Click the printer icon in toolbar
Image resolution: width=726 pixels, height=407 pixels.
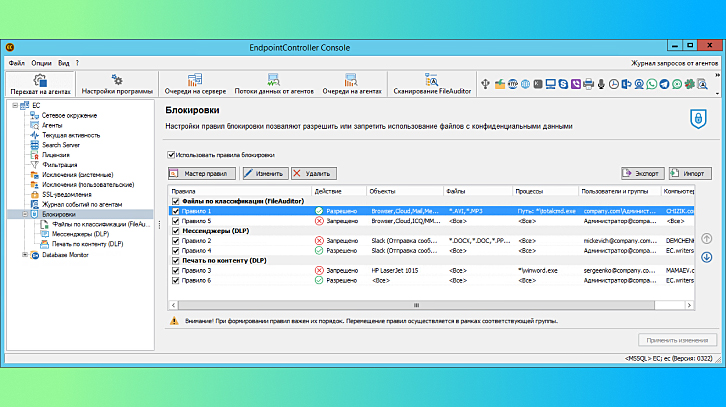[588, 84]
